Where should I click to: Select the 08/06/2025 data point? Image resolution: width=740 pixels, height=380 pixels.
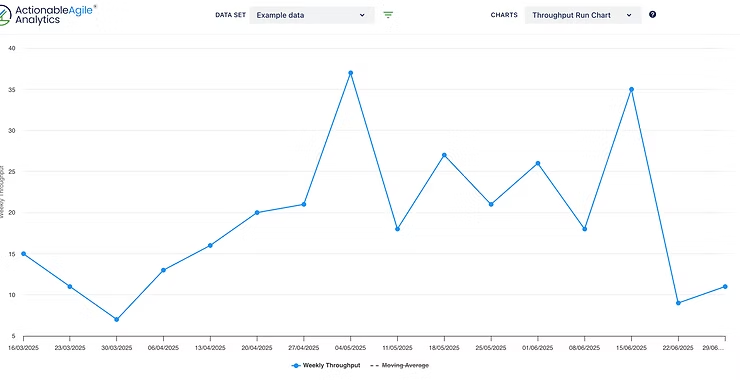tap(584, 229)
